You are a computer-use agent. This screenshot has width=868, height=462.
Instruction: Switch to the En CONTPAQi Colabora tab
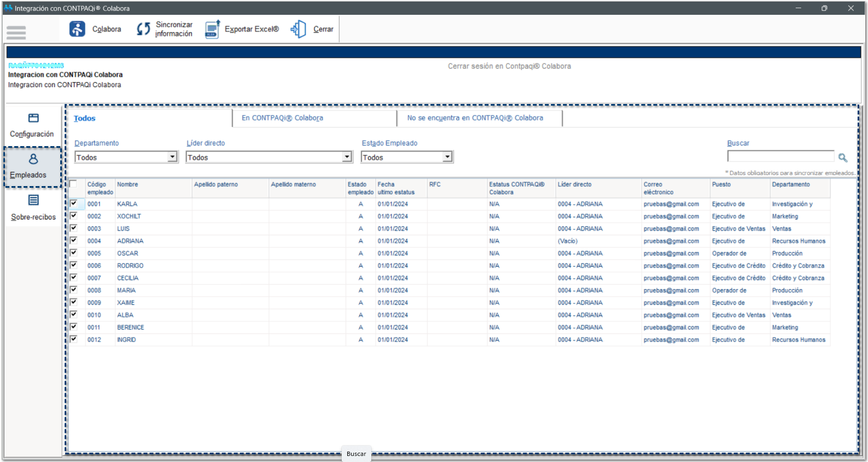pyautogui.click(x=283, y=118)
